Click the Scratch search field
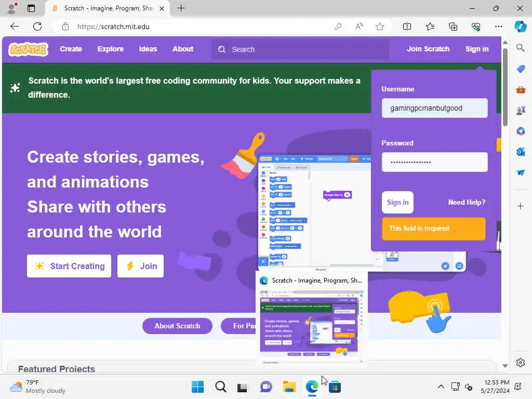532x399 pixels. 300,49
